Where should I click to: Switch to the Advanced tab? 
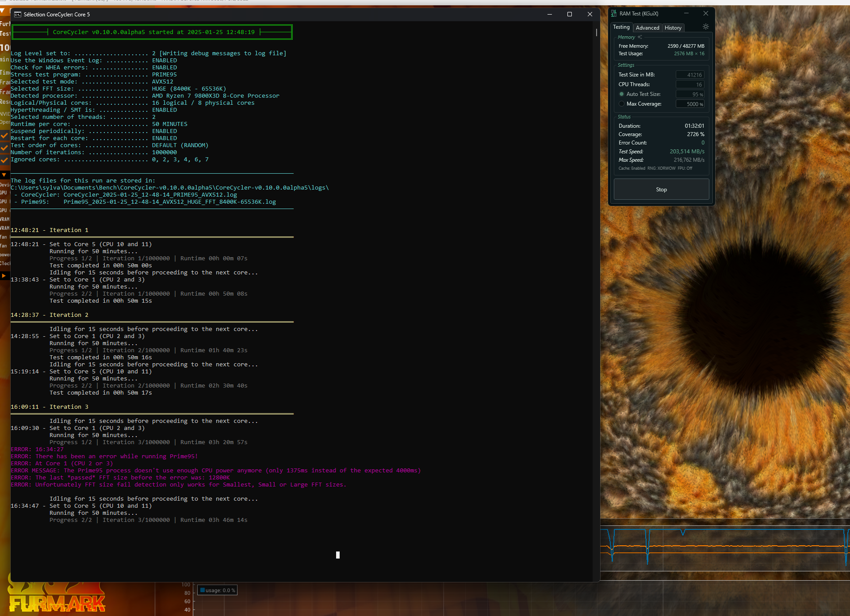tap(647, 28)
